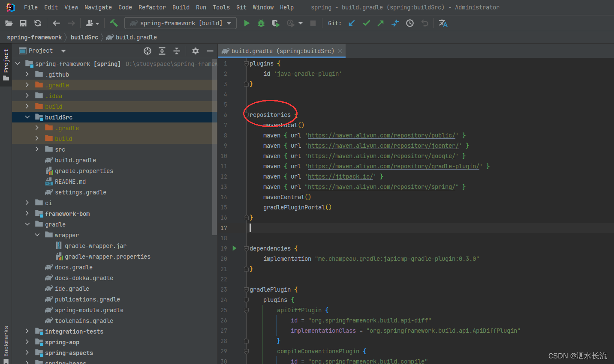The width and height of the screenshot is (614, 364).
Task: Open the Navigate menu
Action: (x=98, y=7)
